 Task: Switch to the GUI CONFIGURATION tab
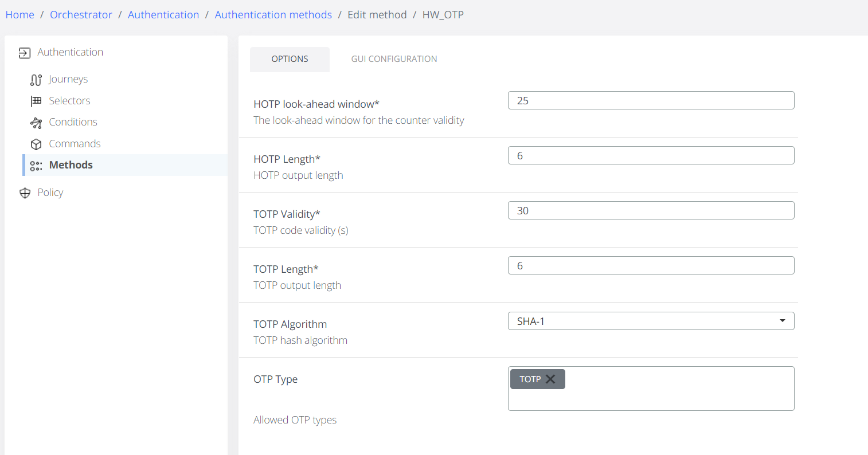394,59
